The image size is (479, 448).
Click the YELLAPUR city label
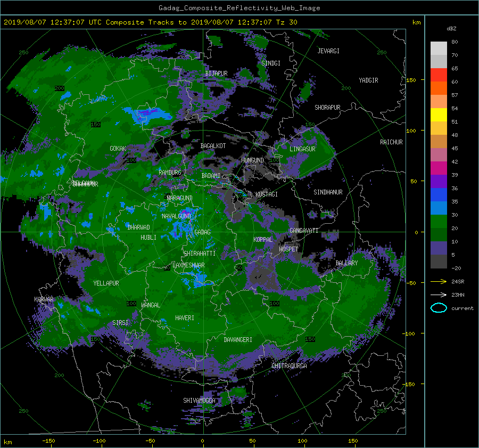click(106, 283)
